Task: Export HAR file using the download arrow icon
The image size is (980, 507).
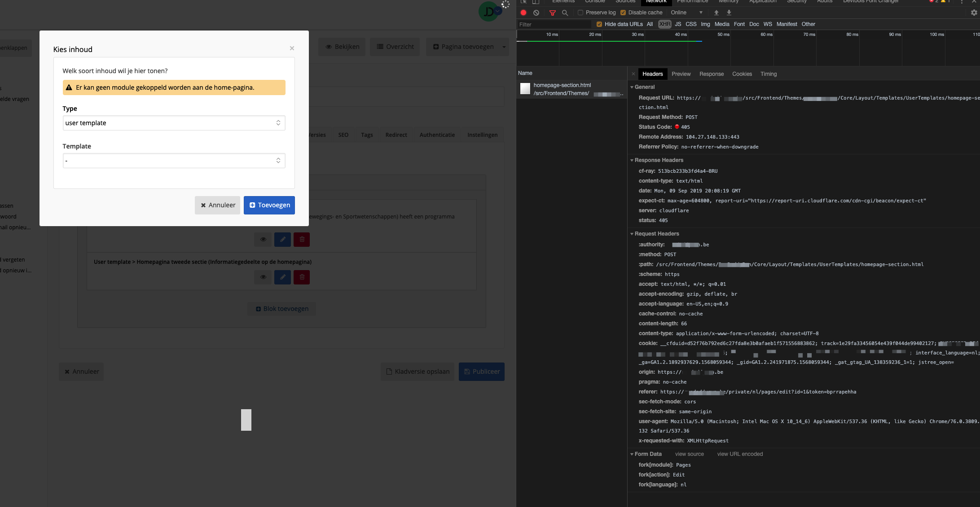Action: tap(729, 13)
